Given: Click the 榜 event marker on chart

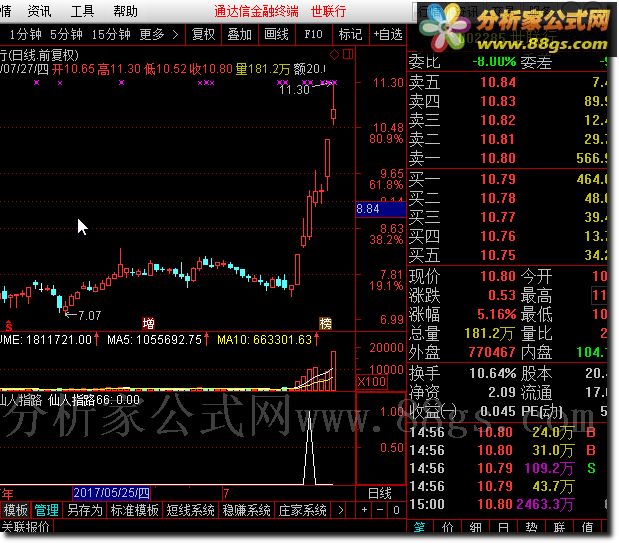Looking at the screenshot, I should click(x=325, y=323).
